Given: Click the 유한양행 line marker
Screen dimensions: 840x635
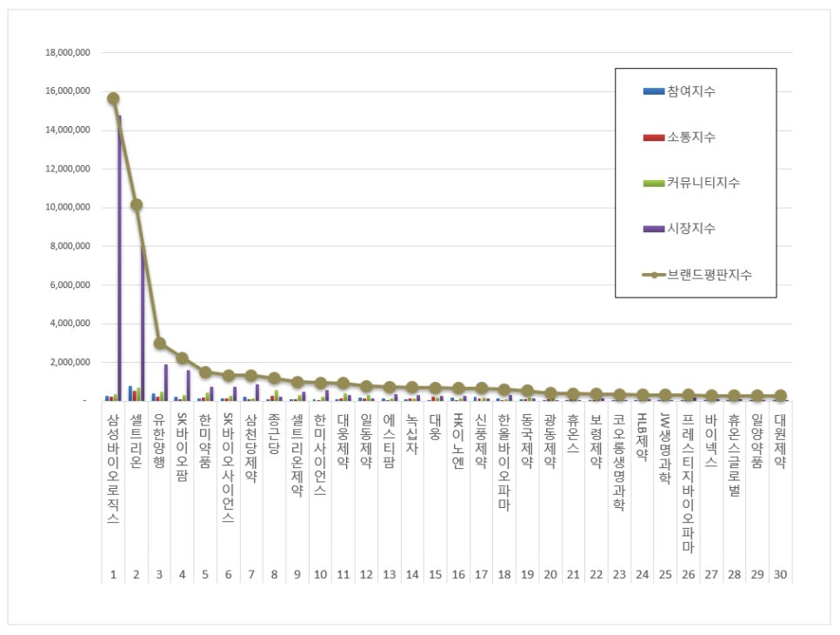Looking at the screenshot, I should click(x=159, y=343).
